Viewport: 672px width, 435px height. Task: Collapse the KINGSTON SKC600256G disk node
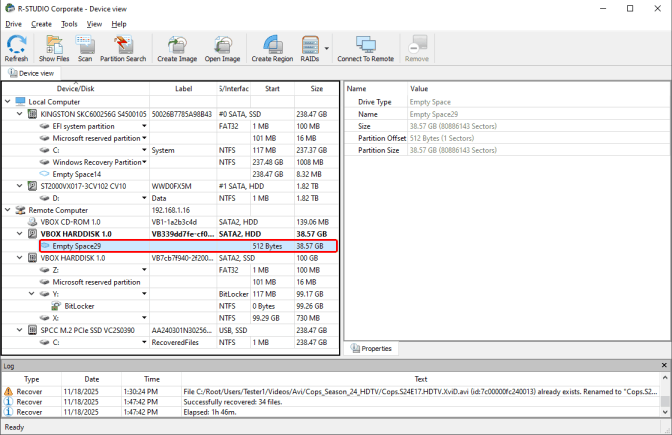pyautogui.click(x=20, y=115)
